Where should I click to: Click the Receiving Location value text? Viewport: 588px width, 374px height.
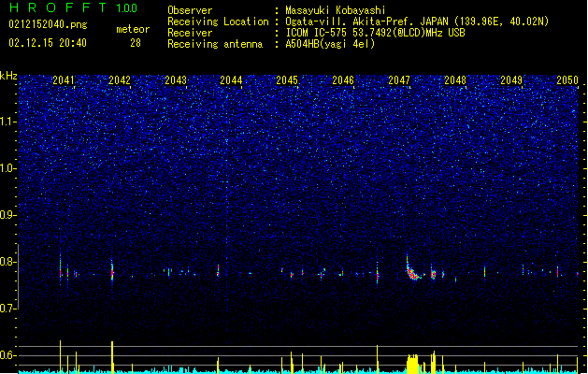coord(417,22)
